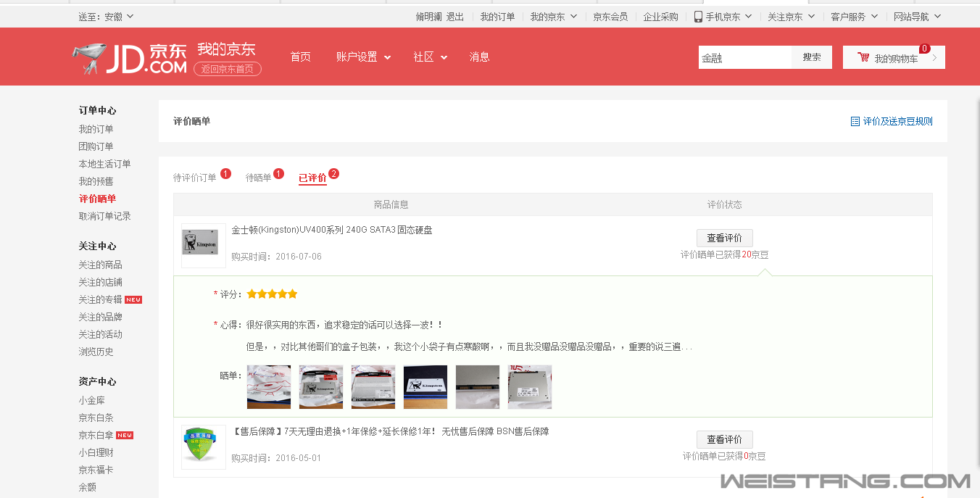980x498 pixels.
Task: Open 本地生活订单 in the sidebar
Action: [105, 164]
